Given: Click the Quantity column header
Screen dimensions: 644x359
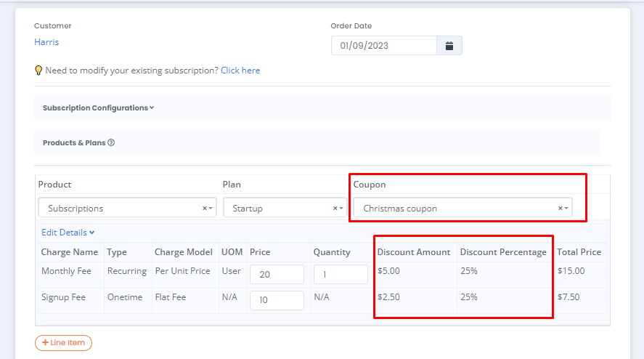Looking at the screenshot, I should coord(332,252).
